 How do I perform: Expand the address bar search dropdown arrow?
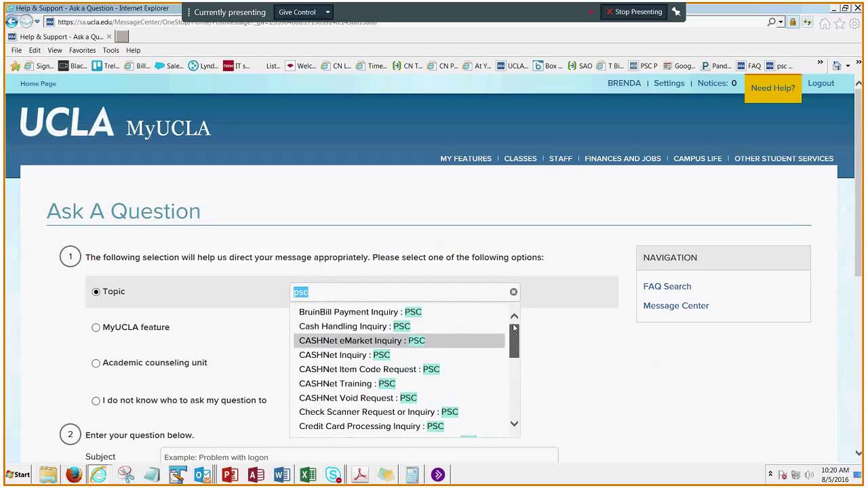tap(781, 22)
